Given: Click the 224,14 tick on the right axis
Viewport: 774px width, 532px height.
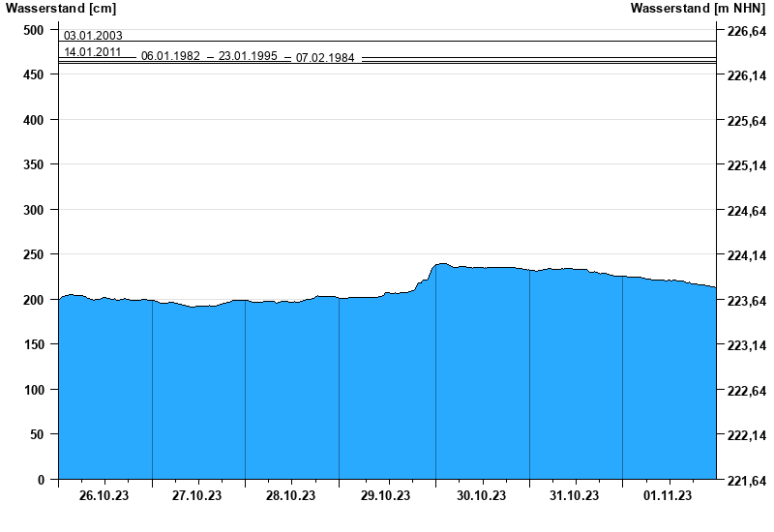Looking at the screenshot, I should pos(746,255).
